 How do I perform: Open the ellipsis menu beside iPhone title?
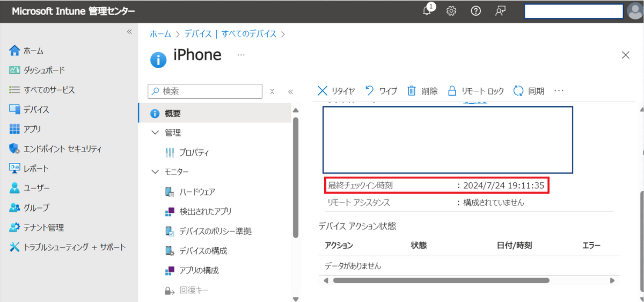point(241,55)
